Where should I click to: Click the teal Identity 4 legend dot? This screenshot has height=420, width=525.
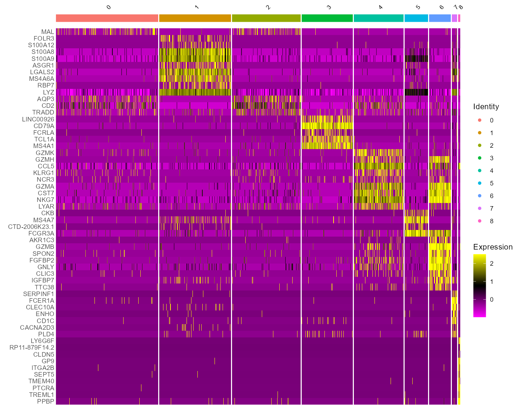click(479, 171)
